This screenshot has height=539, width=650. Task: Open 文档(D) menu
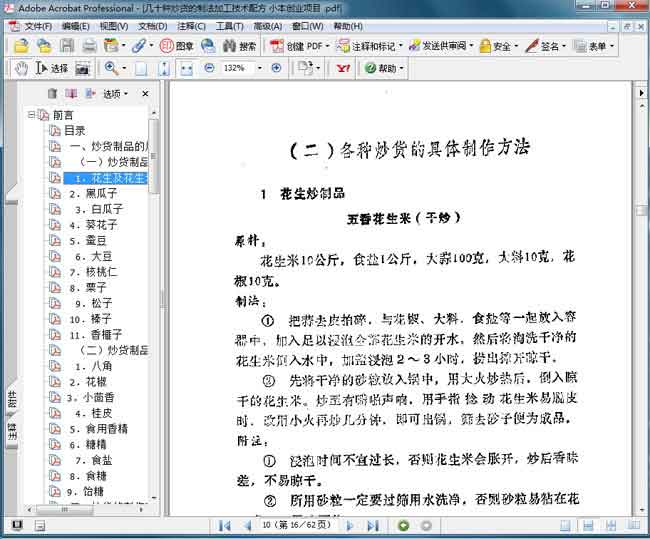(152, 27)
